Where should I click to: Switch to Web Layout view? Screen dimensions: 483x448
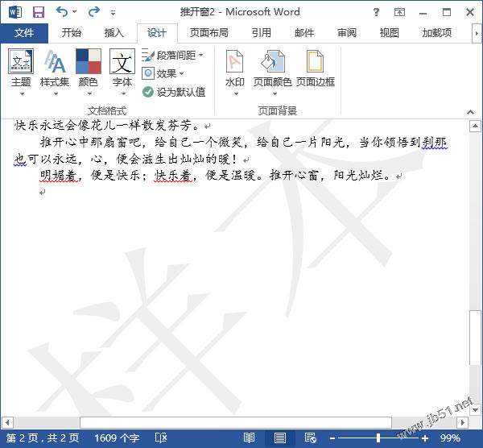coord(310,438)
